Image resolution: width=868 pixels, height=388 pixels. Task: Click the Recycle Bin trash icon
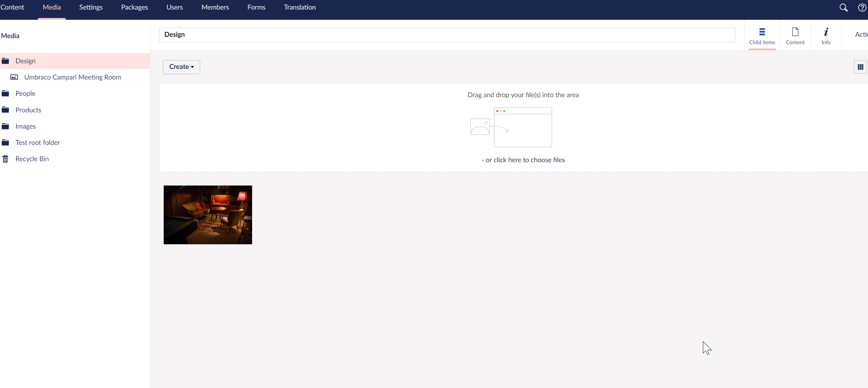(5, 159)
